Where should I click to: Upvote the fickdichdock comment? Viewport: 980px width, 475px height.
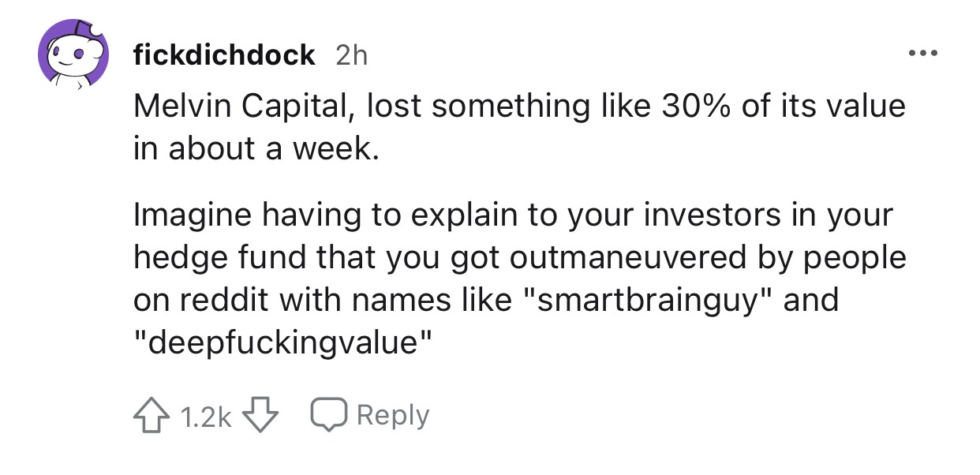[x=149, y=415]
